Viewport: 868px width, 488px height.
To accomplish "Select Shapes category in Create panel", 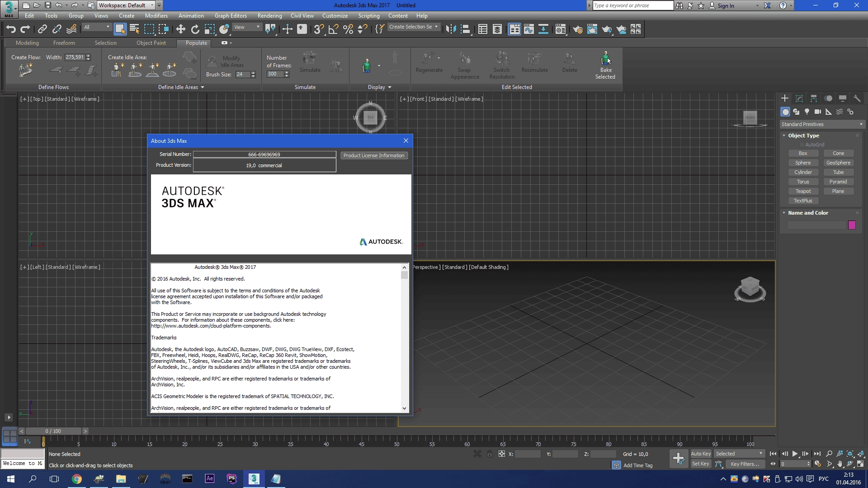I will (x=796, y=112).
